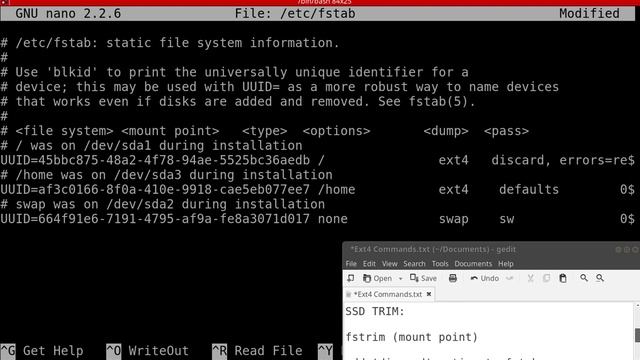640x360 pixels.
Task: Open the File menu in gedit
Action: (351, 264)
